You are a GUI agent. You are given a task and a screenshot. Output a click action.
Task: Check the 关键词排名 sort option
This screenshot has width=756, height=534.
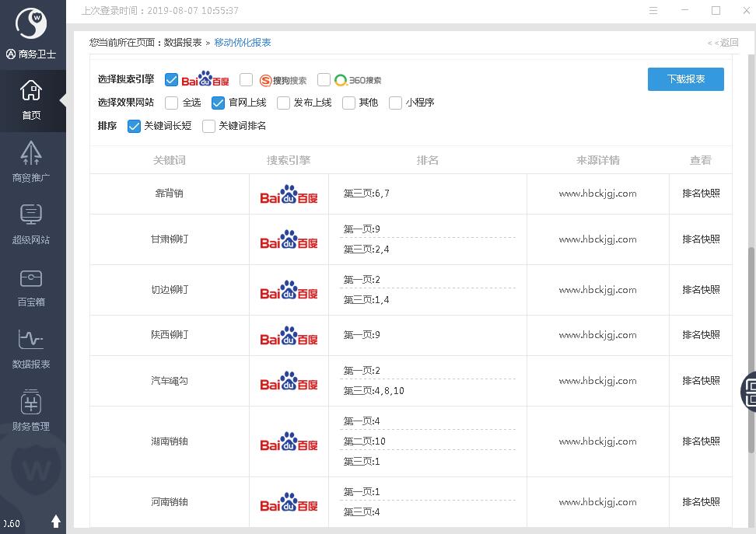pos(208,126)
